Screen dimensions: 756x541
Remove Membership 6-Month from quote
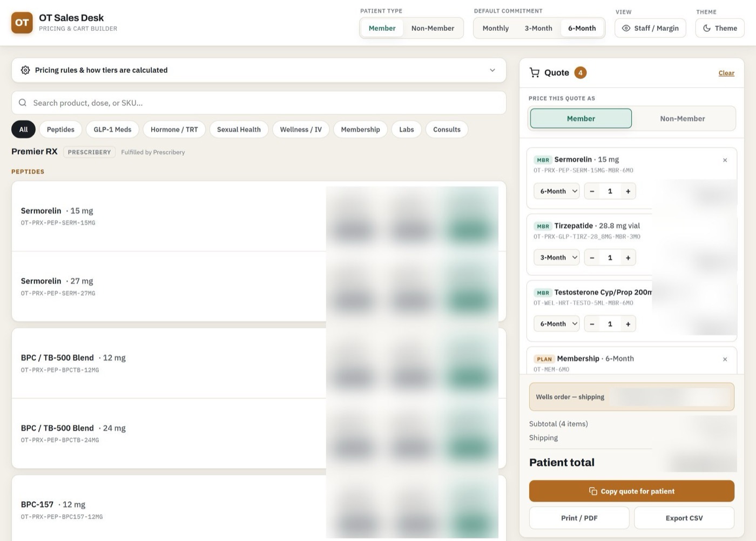pyautogui.click(x=725, y=359)
